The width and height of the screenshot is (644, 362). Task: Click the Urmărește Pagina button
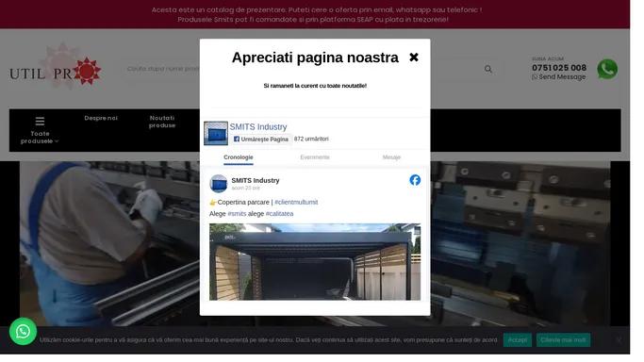coord(261,140)
